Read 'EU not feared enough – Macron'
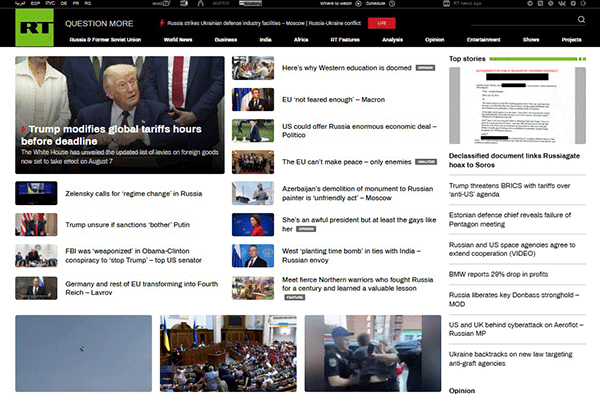The height and width of the screenshot is (395, 600). [333, 100]
